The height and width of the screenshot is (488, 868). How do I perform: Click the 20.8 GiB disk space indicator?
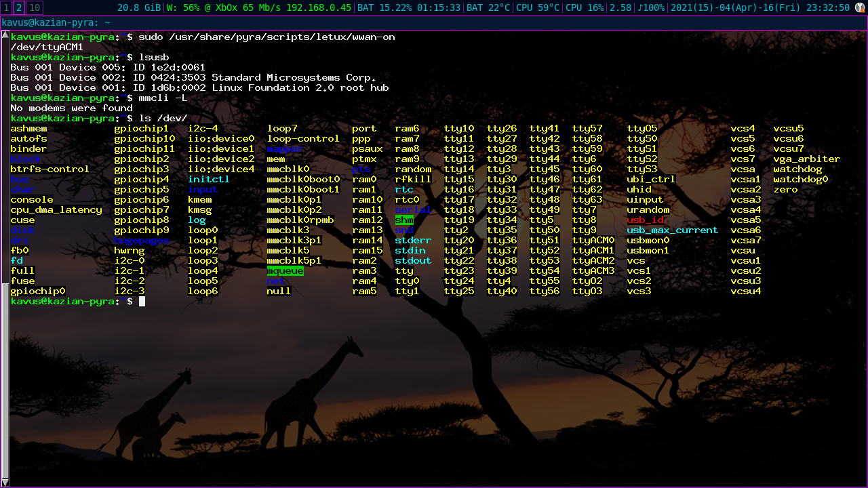click(139, 7)
